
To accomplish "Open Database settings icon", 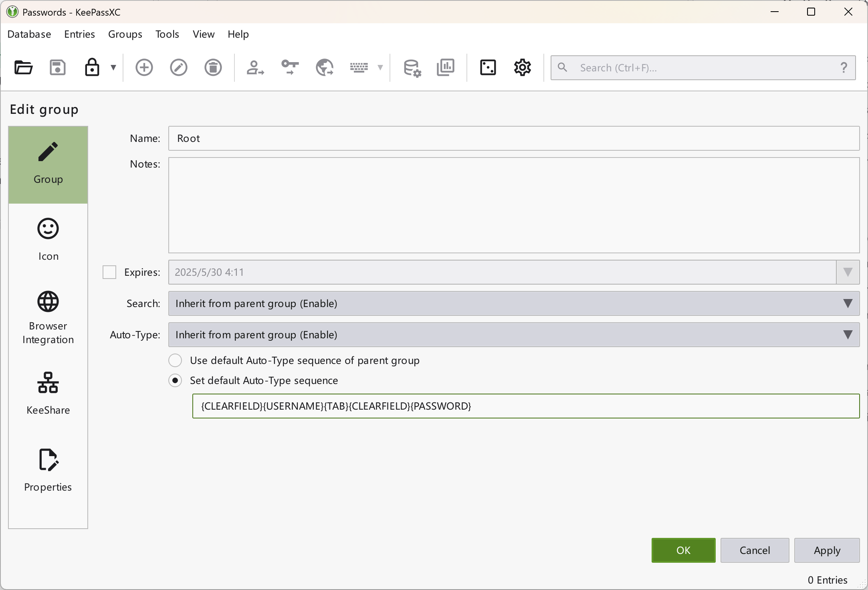I will tap(412, 67).
